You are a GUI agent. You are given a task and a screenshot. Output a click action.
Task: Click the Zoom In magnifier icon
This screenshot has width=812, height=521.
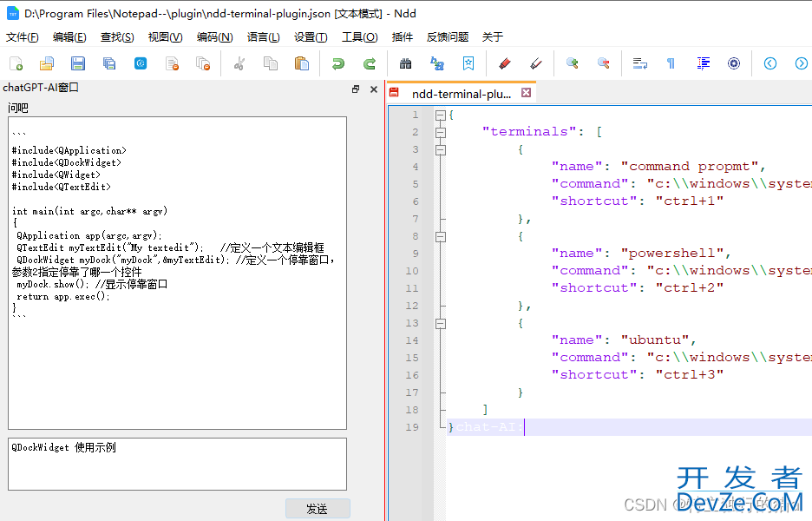tap(573, 63)
